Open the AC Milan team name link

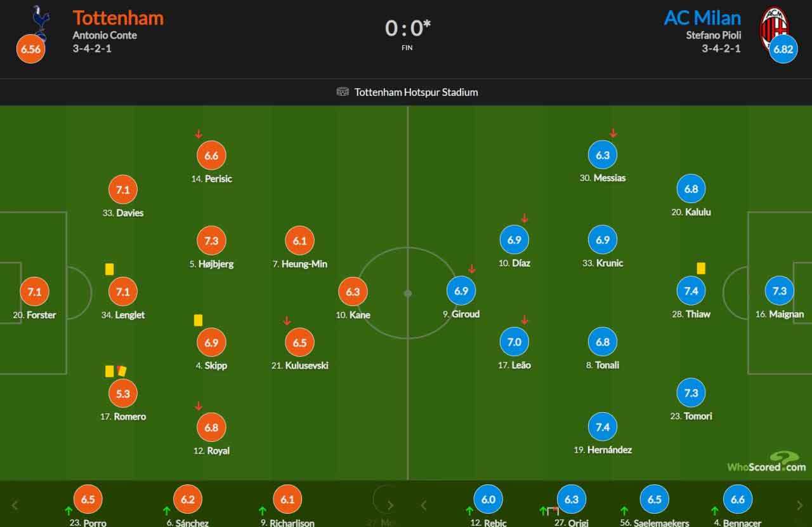tap(702, 18)
